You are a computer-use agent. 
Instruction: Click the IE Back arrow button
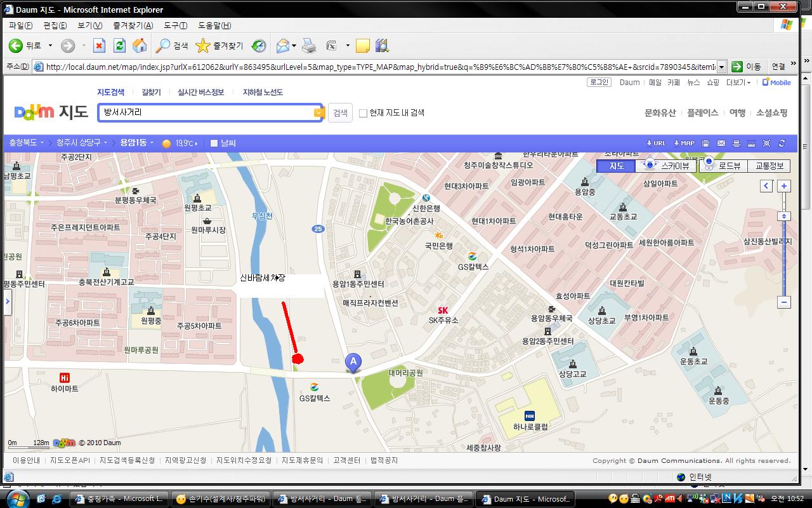(16, 46)
